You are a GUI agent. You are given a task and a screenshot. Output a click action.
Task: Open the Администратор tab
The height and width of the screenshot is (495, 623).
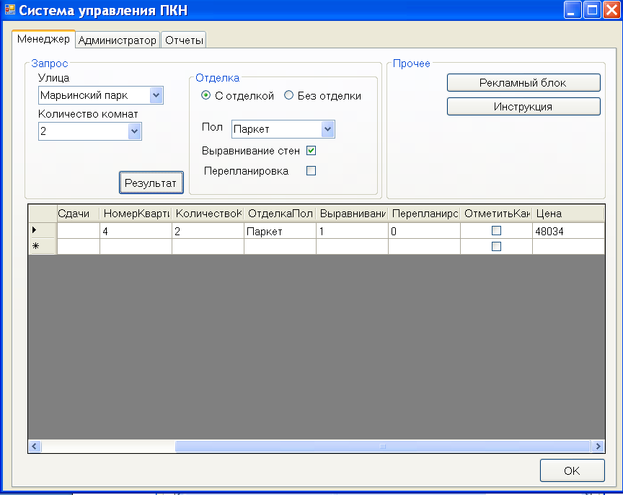tap(117, 40)
